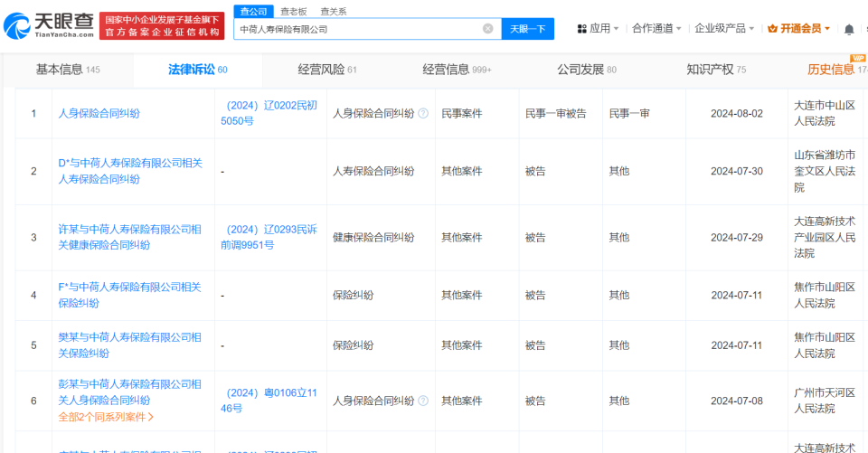The width and height of the screenshot is (868, 453).
Task: Expand the 开通会员 dropdown arrow
Action: click(x=827, y=29)
